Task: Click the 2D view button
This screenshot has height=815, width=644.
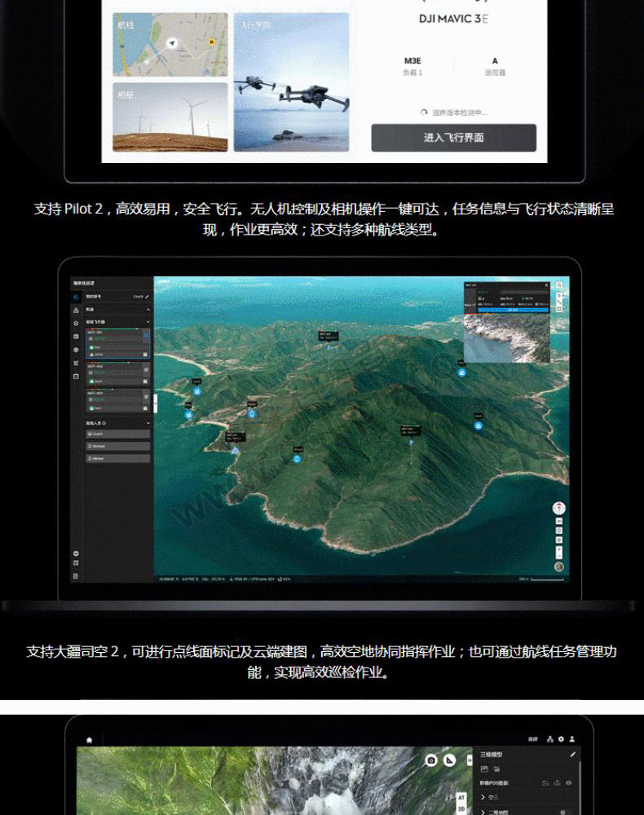Action: (x=461, y=809)
